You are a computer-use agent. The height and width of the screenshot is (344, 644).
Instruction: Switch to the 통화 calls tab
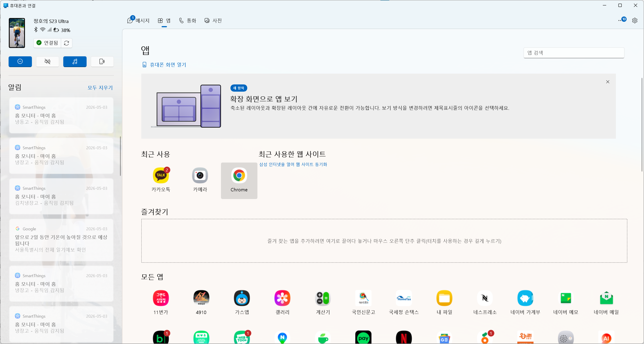pyautogui.click(x=187, y=20)
